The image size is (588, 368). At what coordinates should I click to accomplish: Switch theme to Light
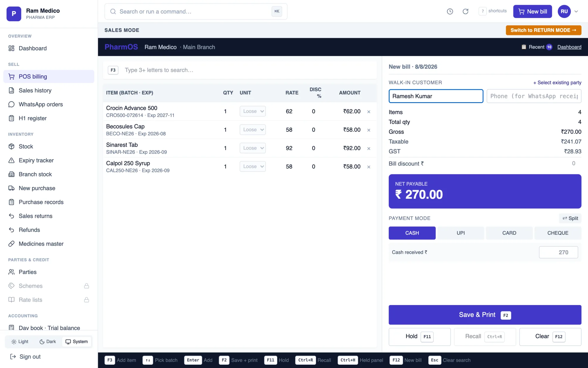(20, 342)
